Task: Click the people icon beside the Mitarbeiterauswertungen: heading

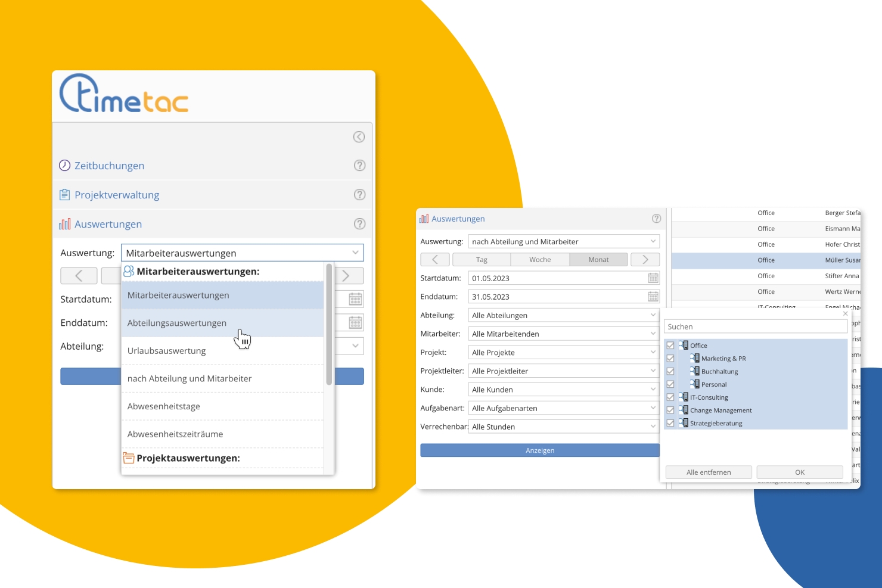Action: coord(129,271)
